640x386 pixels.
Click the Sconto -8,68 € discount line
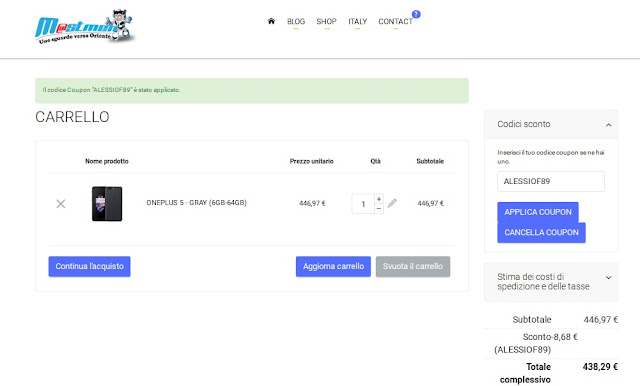point(536,343)
